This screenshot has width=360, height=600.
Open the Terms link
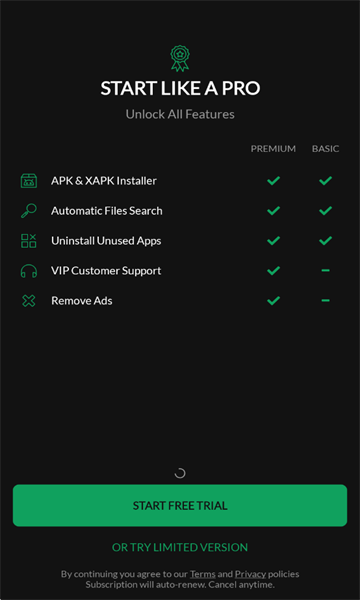click(x=203, y=574)
